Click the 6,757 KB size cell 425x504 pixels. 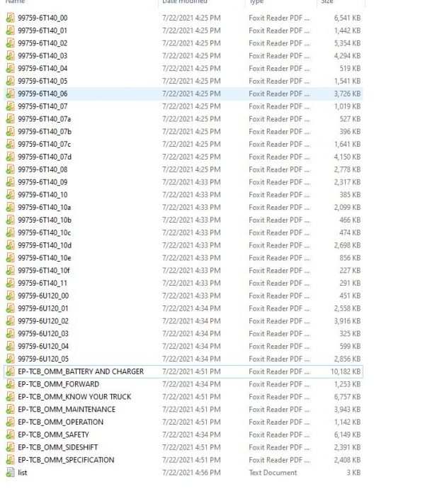347,397
